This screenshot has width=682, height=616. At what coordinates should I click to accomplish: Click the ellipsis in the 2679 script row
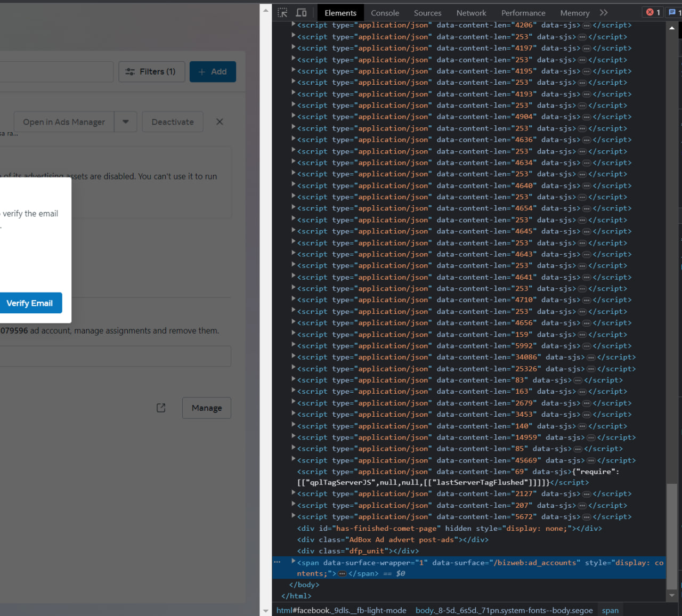click(587, 403)
